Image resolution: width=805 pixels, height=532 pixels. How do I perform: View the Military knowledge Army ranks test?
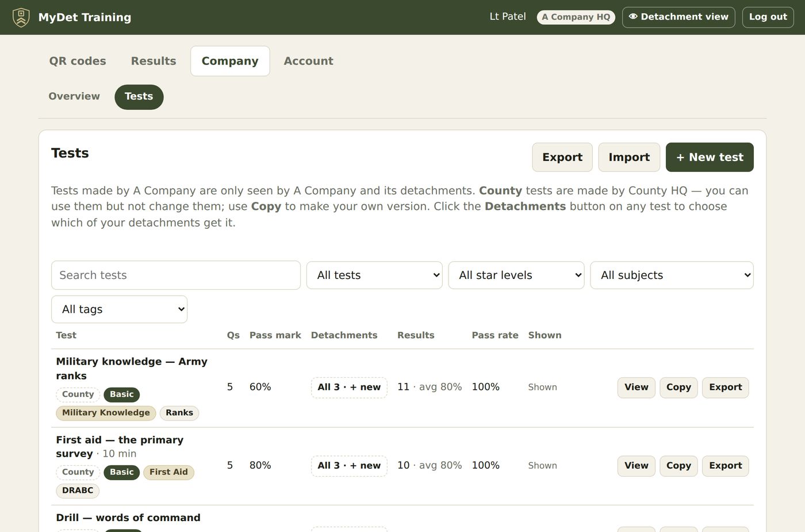(636, 388)
